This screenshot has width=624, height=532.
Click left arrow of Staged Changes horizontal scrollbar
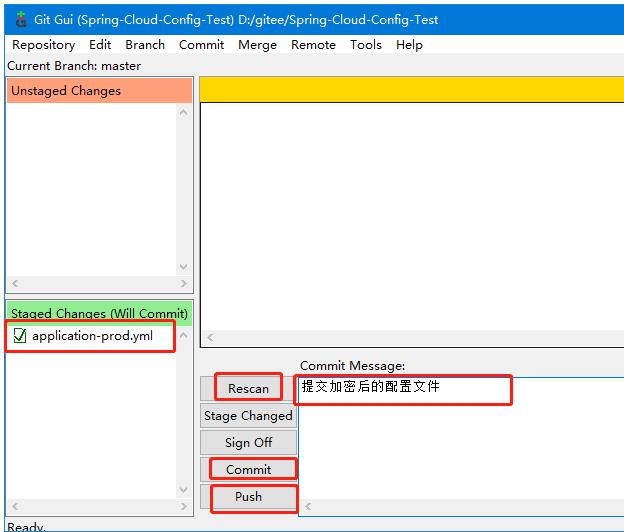pyautogui.click(x=15, y=506)
